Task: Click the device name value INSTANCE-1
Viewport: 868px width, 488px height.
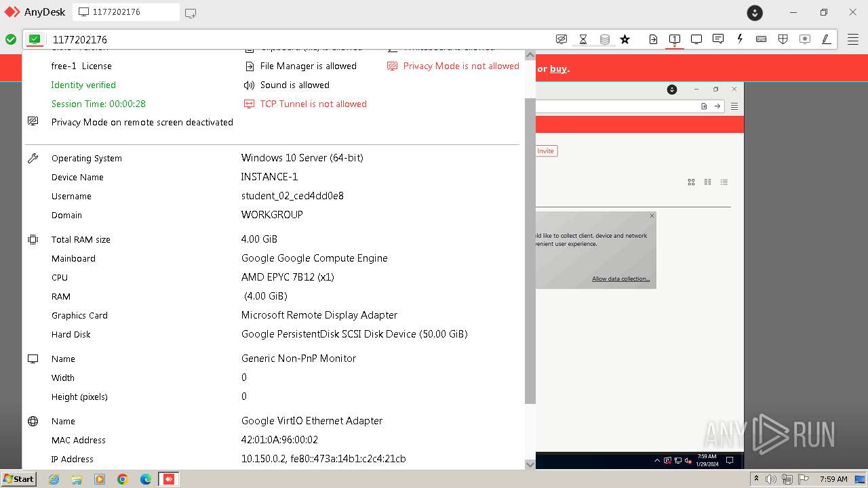Action: [269, 177]
